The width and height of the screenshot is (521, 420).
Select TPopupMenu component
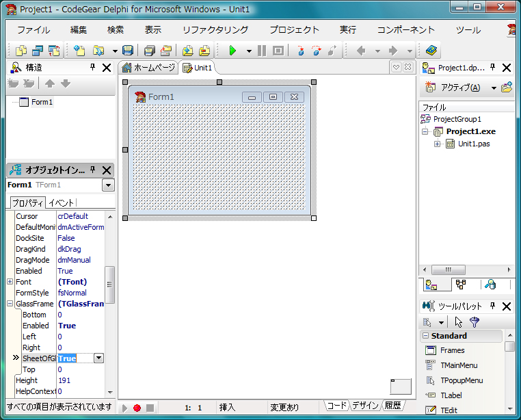tap(462, 380)
